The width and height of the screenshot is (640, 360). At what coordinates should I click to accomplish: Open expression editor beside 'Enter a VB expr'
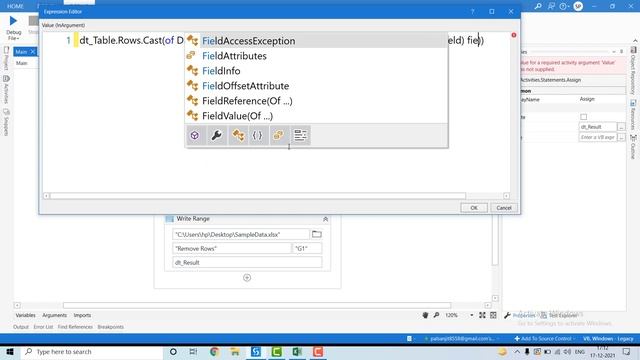click(621, 138)
